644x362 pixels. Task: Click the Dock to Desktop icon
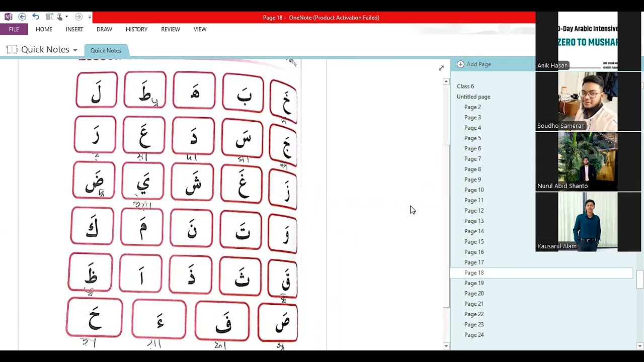pyautogui.click(x=49, y=17)
